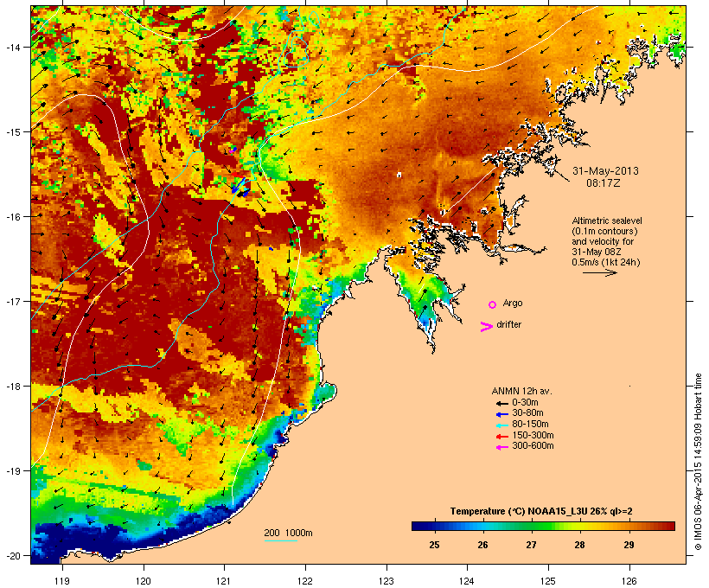Click the 200 1000m depth contour label
The image size is (709, 588).
pos(288,534)
